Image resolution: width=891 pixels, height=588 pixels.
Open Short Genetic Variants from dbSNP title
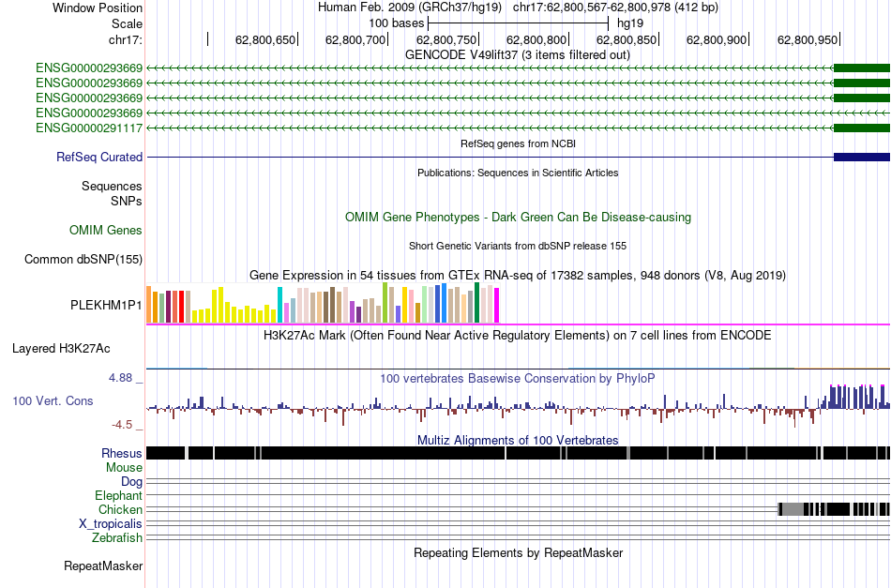point(518,246)
